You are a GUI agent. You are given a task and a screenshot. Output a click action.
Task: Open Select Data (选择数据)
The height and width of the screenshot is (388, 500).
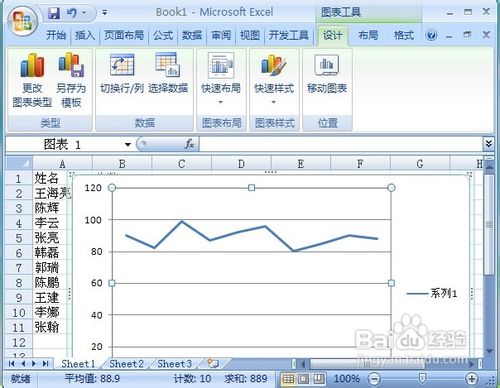[168, 74]
